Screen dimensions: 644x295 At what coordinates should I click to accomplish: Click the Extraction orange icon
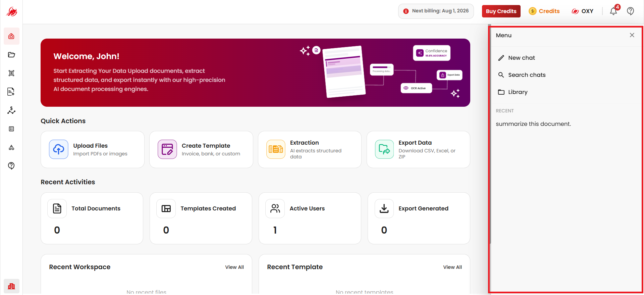click(276, 149)
